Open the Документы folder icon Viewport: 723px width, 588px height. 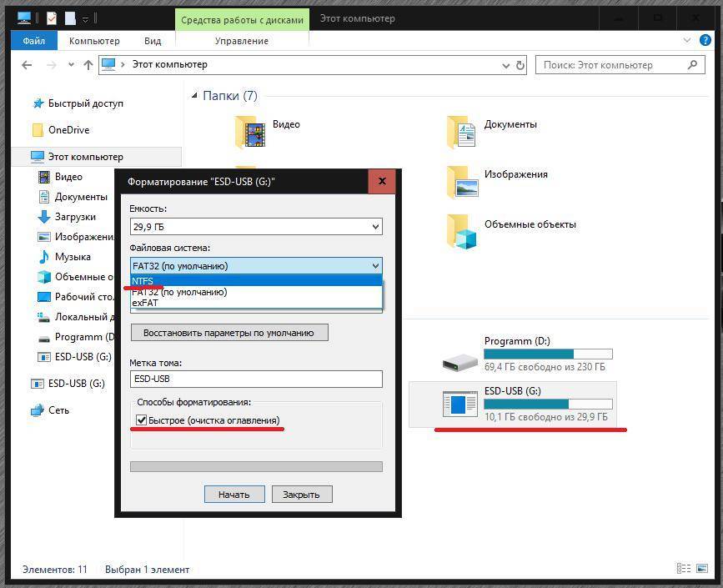[461, 131]
